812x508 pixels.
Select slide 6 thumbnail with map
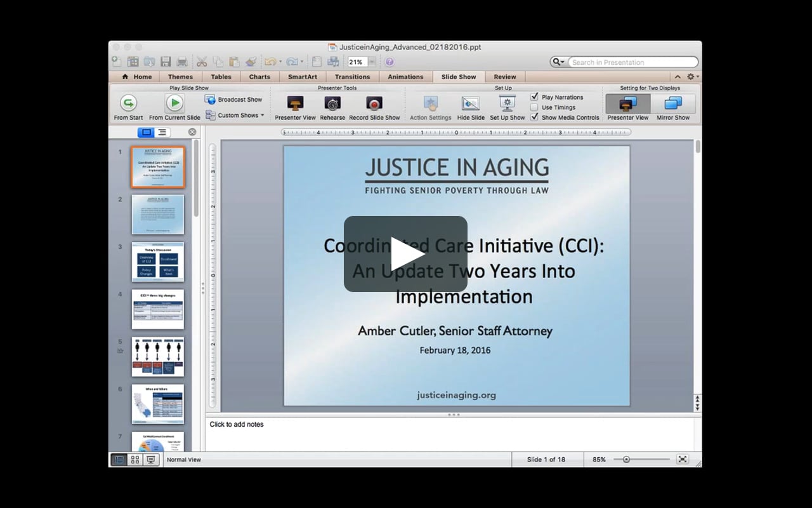coord(158,404)
